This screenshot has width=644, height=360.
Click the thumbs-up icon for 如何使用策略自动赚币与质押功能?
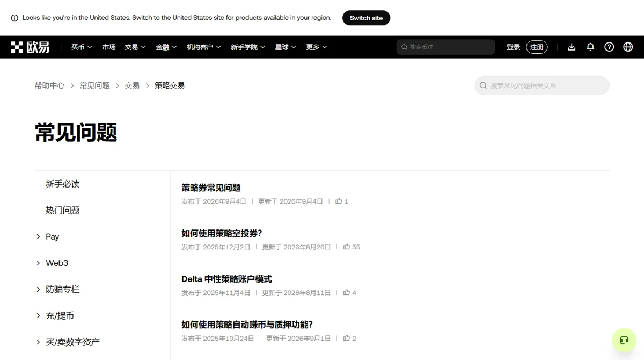(347, 339)
